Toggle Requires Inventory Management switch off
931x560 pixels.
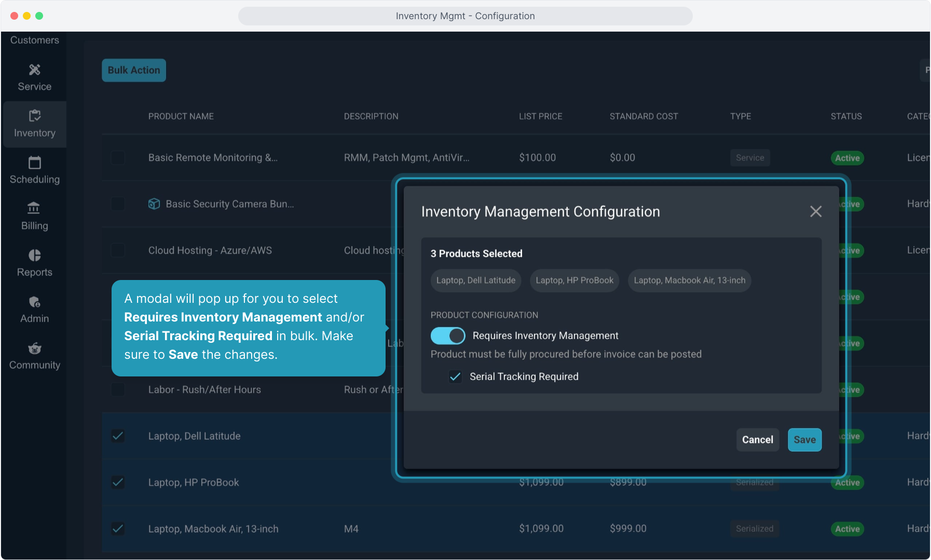tap(448, 335)
